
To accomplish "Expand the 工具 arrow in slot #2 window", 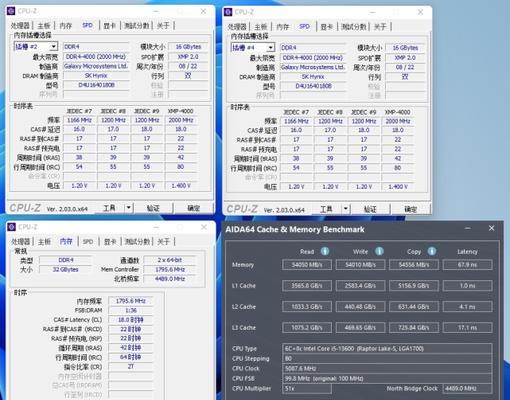I will (129, 208).
